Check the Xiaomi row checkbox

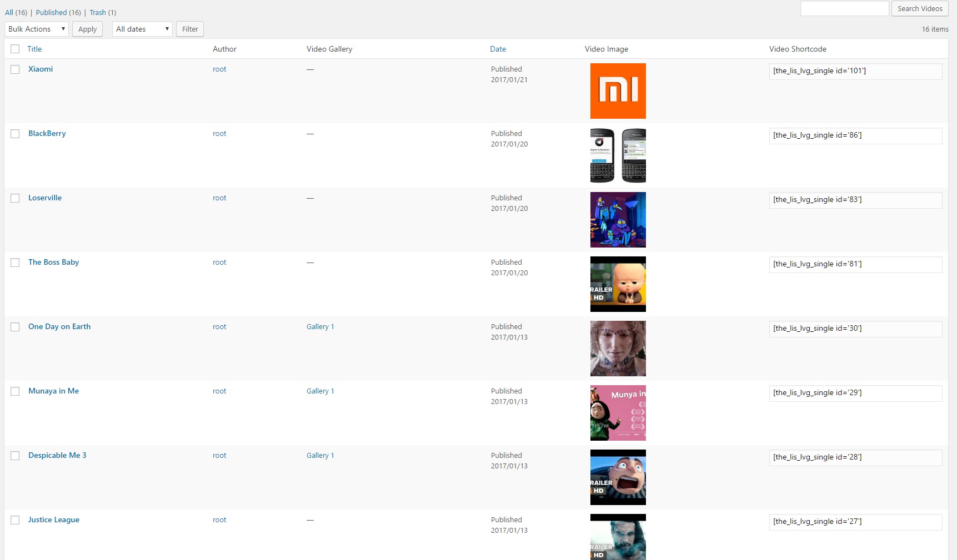pyautogui.click(x=15, y=69)
